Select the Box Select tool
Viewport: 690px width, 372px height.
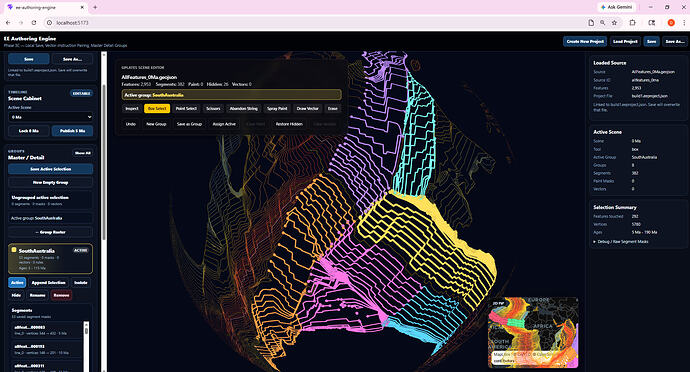(x=157, y=108)
